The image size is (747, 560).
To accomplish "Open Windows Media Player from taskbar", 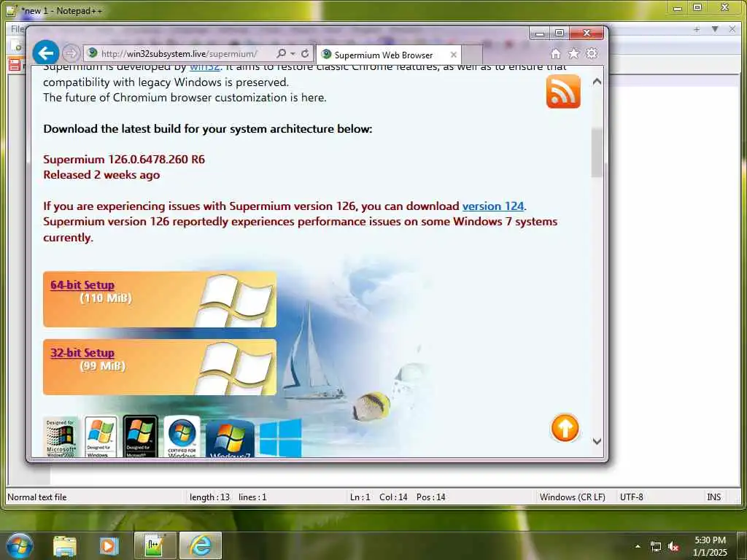I will tap(109, 546).
